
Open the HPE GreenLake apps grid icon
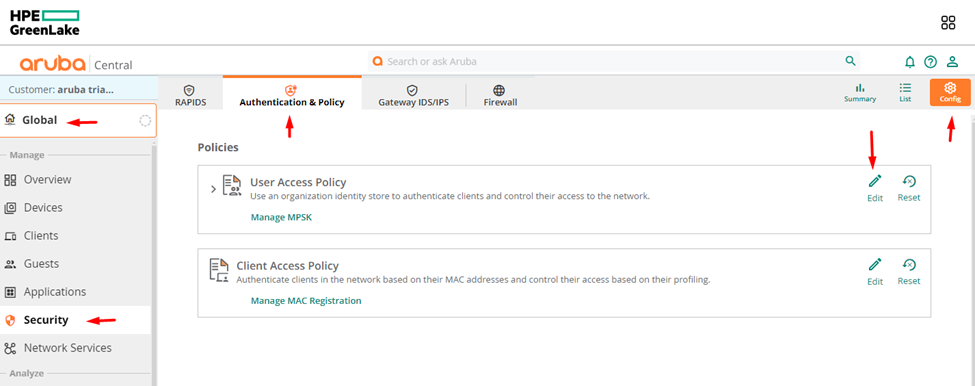click(x=948, y=24)
